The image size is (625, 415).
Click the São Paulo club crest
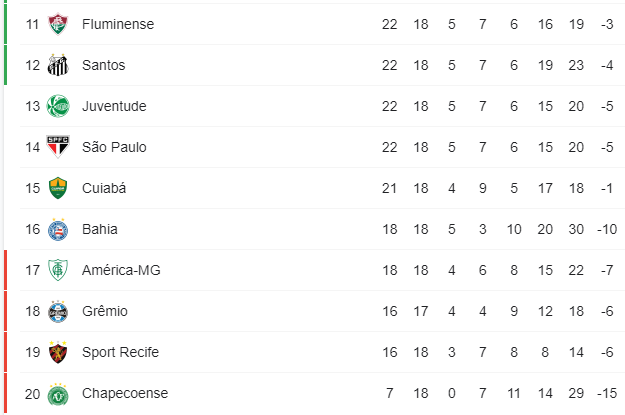pos(58,147)
